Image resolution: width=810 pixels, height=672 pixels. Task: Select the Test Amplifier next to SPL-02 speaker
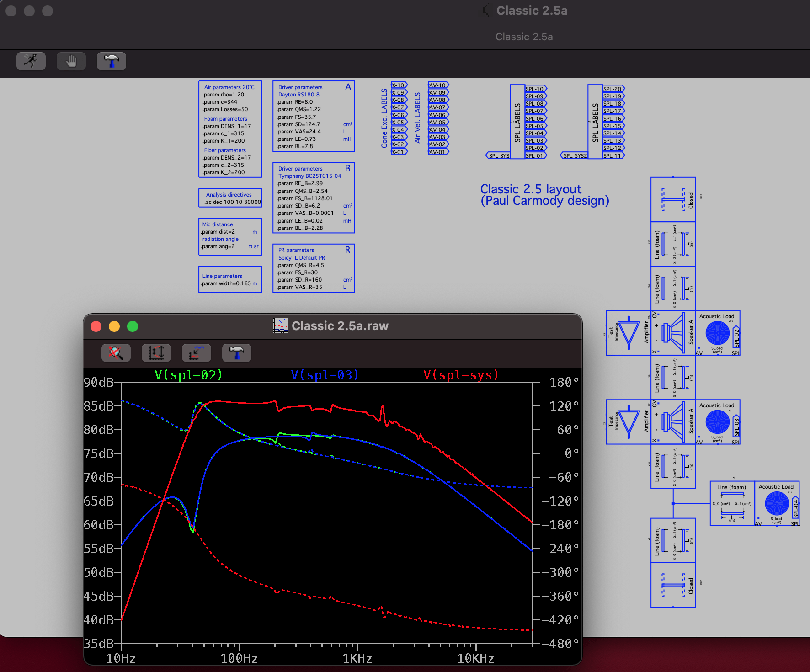coord(629,333)
